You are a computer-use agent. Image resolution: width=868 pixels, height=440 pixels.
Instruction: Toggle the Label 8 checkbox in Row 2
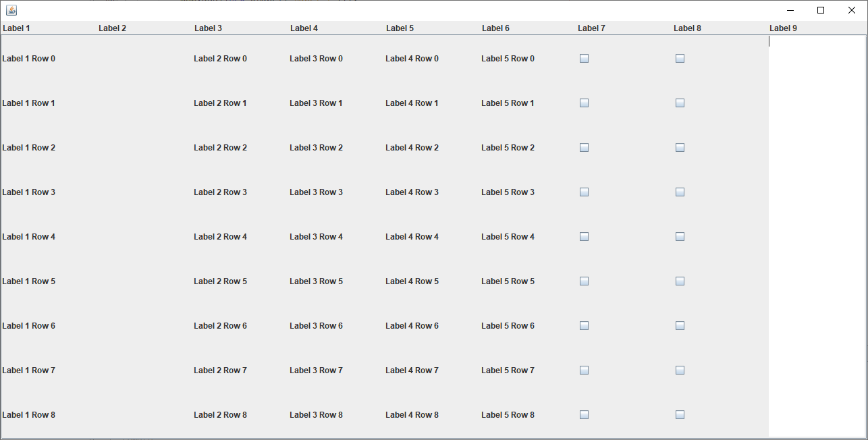(680, 148)
